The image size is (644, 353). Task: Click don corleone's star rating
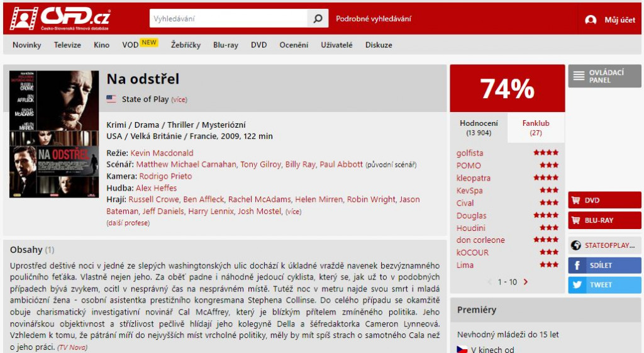(546, 240)
